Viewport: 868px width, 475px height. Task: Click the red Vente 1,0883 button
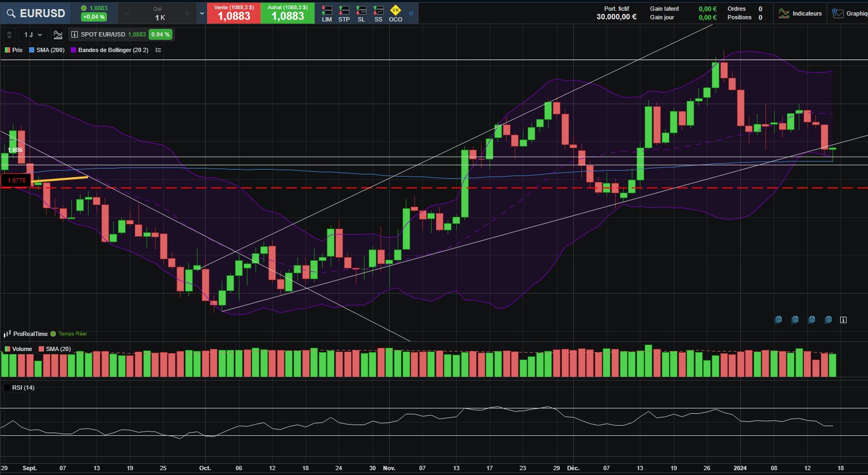(x=234, y=13)
